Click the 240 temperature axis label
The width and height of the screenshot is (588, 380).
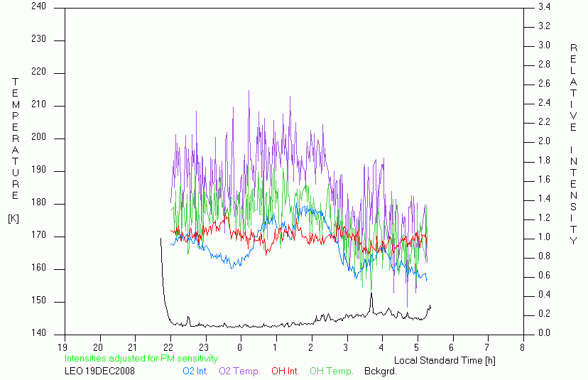pyautogui.click(x=38, y=6)
